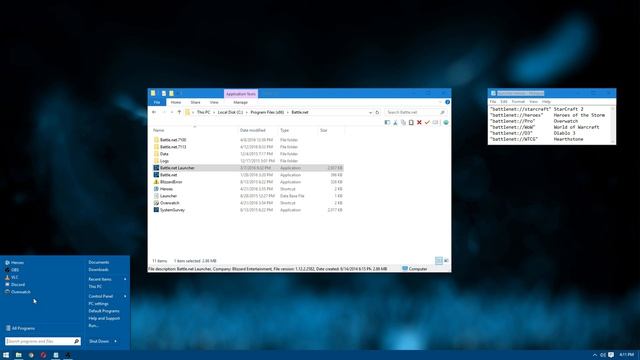The height and width of the screenshot is (360, 640).
Task: Expand chevron after This PC in breadcrumb
Action: coord(214,112)
